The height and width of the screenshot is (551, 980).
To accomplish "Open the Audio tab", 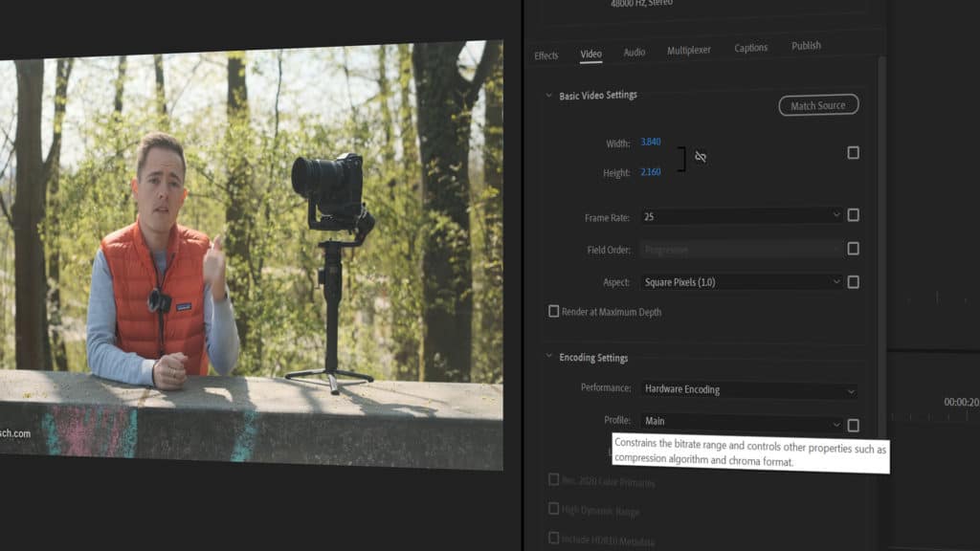I will (x=634, y=52).
